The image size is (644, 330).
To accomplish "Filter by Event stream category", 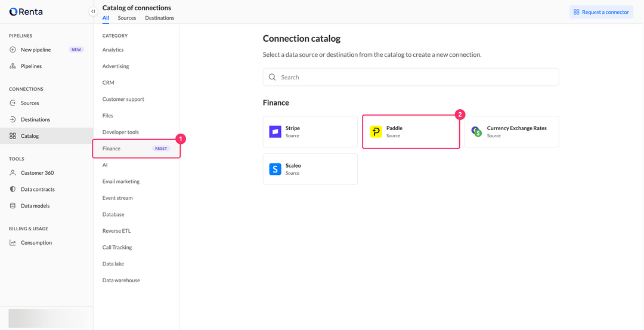I will coord(117,198).
